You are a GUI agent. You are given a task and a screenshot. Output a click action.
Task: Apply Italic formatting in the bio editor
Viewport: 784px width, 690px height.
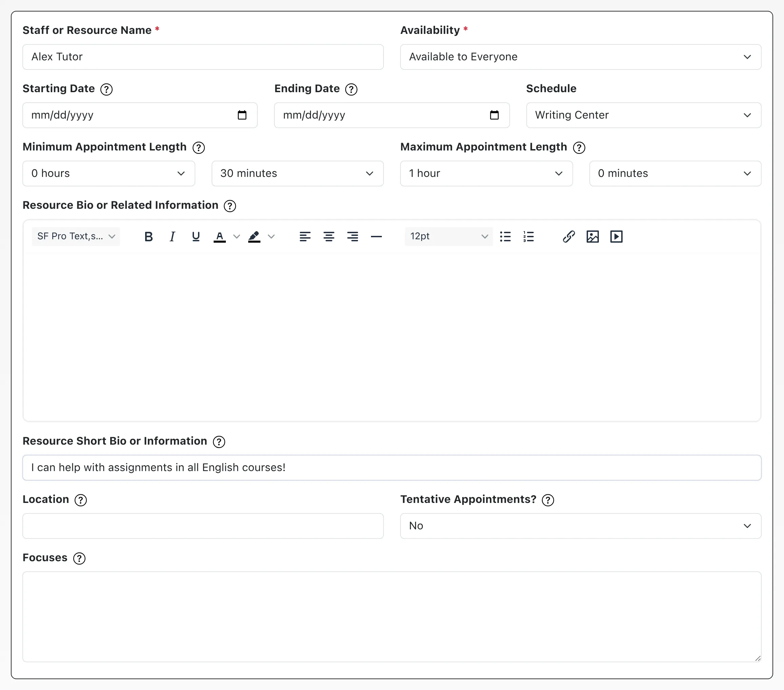[x=172, y=237]
